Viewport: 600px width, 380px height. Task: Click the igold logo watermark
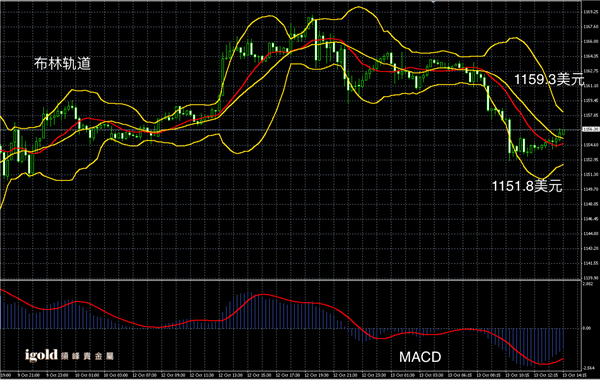[41, 356]
